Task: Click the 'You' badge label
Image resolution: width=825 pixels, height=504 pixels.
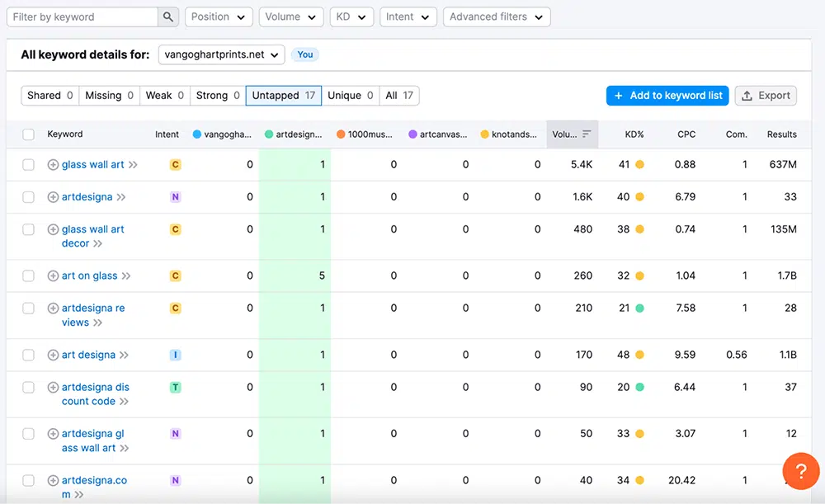Action: [305, 54]
